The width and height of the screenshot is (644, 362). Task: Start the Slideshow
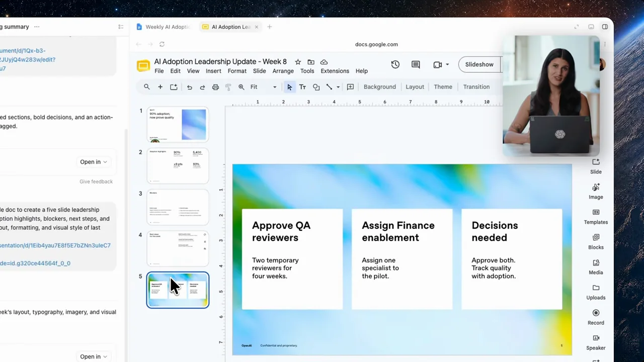point(479,64)
